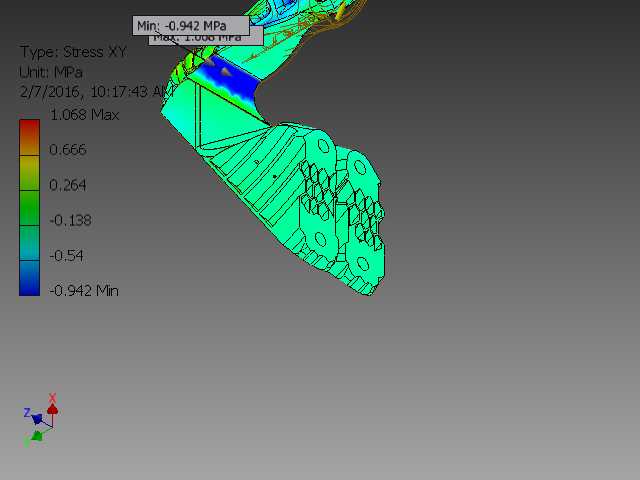This screenshot has height=480, width=640.
Task: Click the blue Z axis arrow of the triad
Action: click(x=37, y=419)
